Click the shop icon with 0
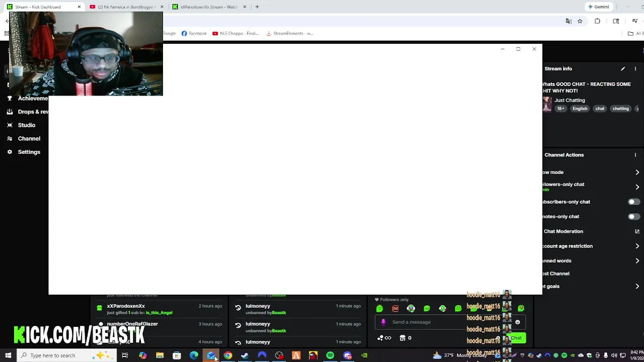 pyautogui.click(x=406, y=338)
